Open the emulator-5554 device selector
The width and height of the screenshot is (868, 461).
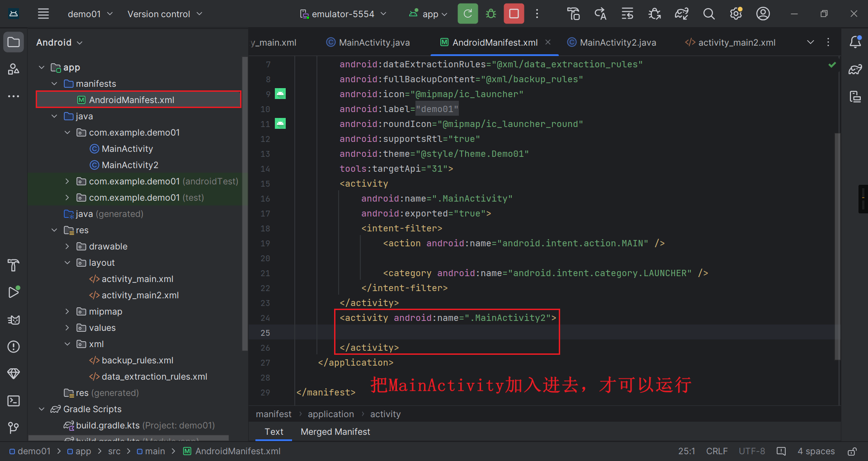point(343,14)
